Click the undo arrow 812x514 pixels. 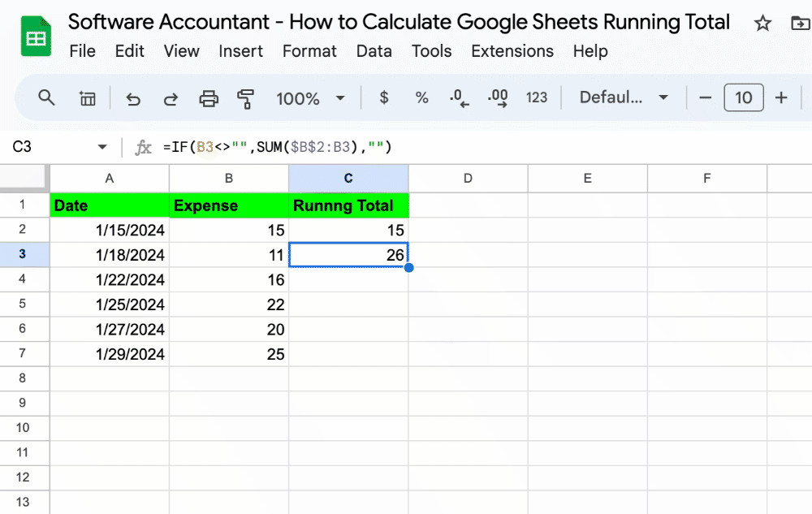point(133,97)
